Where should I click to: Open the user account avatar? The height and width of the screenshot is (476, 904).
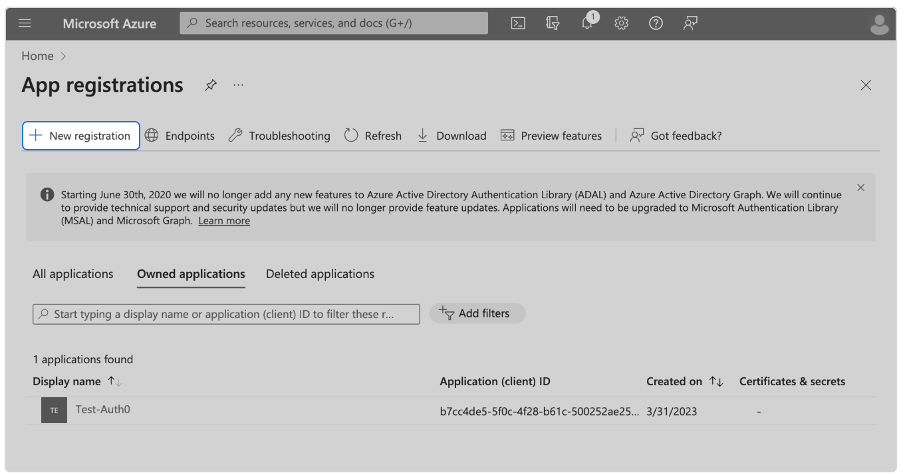(x=879, y=24)
